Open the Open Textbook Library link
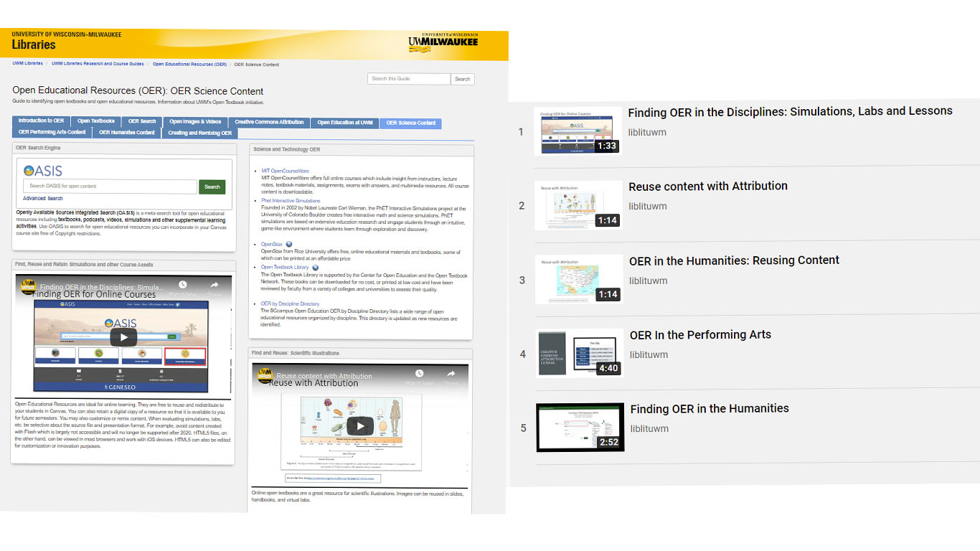The image size is (980, 551). coord(285,268)
